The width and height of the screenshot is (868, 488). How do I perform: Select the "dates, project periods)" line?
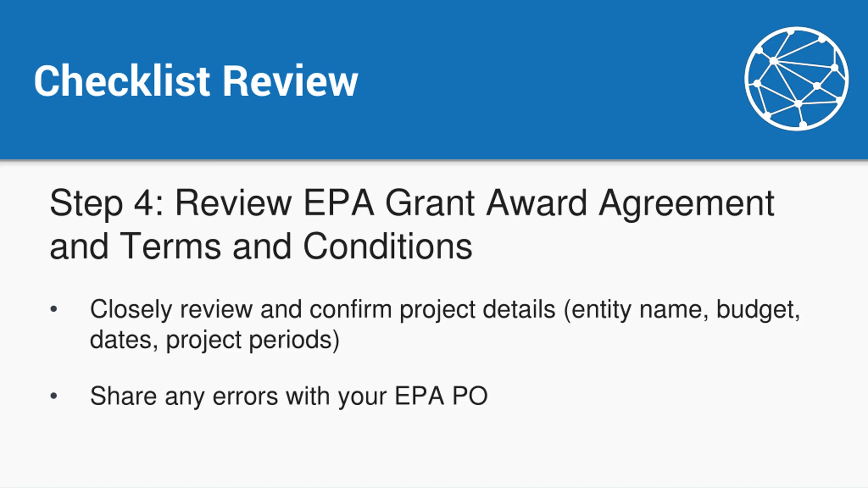tap(215, 340)
